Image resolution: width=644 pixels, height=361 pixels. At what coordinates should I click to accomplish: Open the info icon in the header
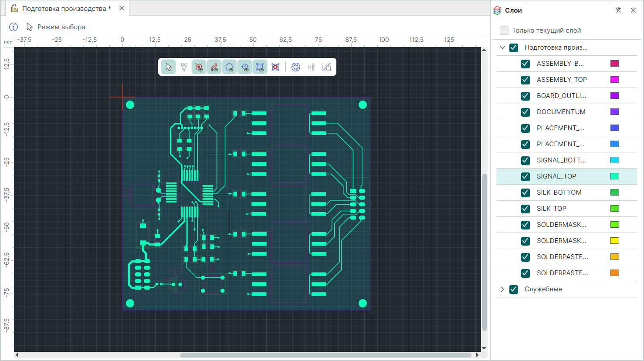click(14, 27)
